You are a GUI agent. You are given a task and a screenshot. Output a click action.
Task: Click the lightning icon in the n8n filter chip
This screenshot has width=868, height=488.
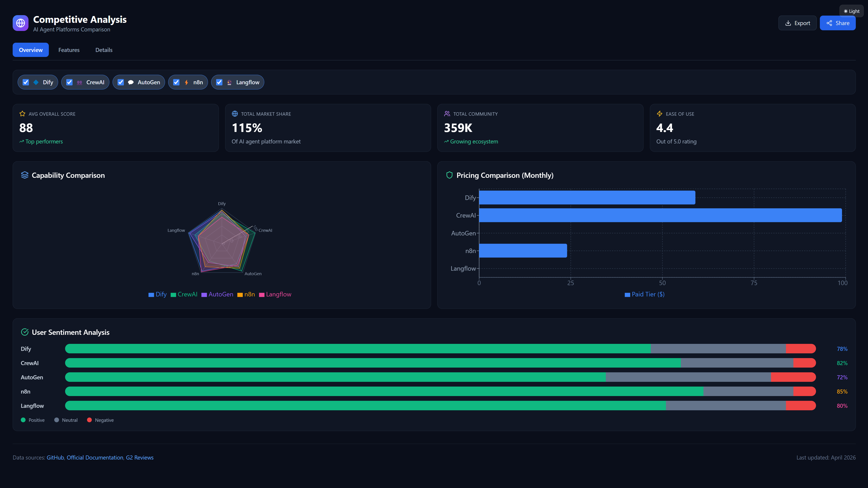(x=186, y=82)
